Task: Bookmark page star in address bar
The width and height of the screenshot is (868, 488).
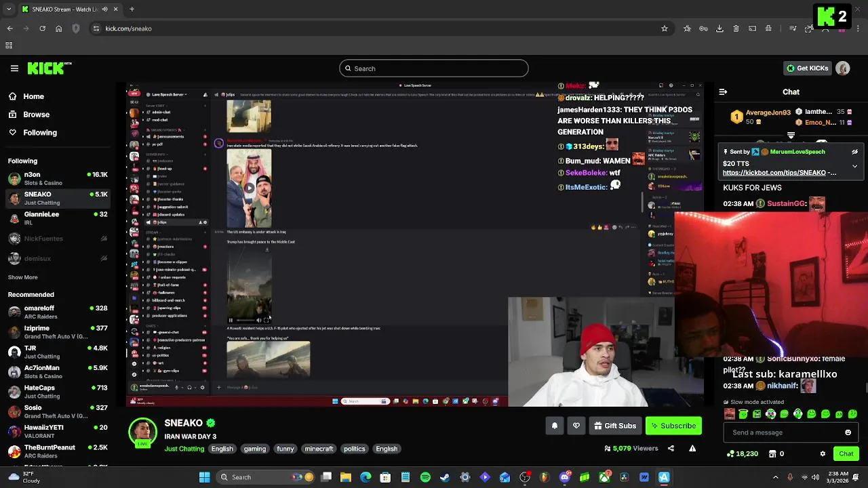Action: coord(665,28)
